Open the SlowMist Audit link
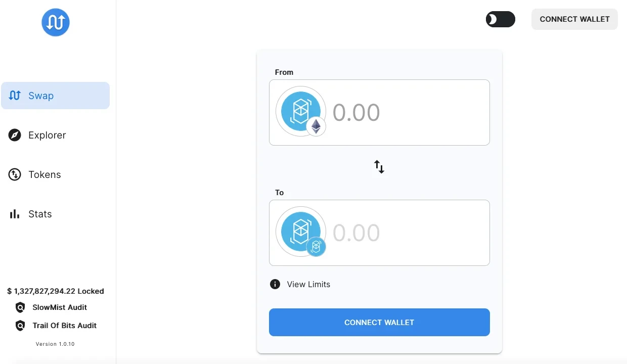Viewport: 627px width, 364px height. tap(60, 307)
